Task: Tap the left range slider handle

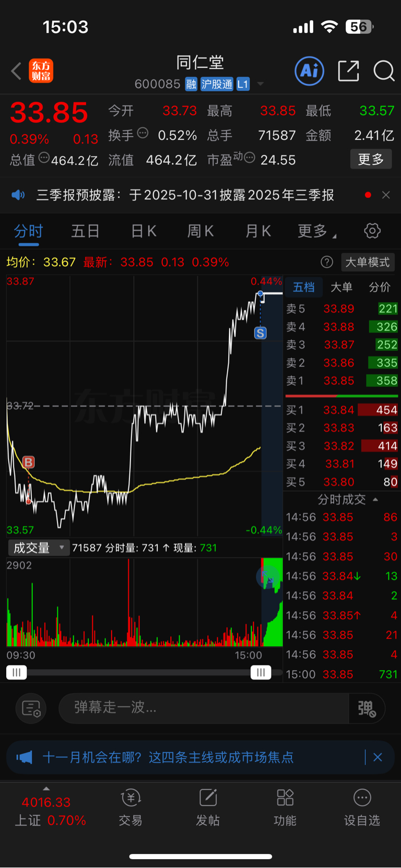Action: click(16, 672)
